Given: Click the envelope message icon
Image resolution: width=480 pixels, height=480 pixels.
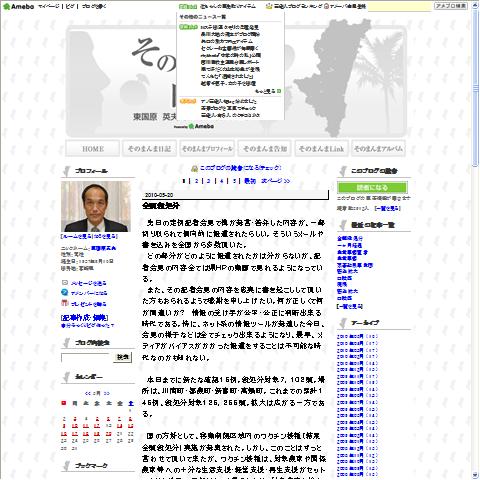Looking at the screenshot, I should (x=65, y=283).
